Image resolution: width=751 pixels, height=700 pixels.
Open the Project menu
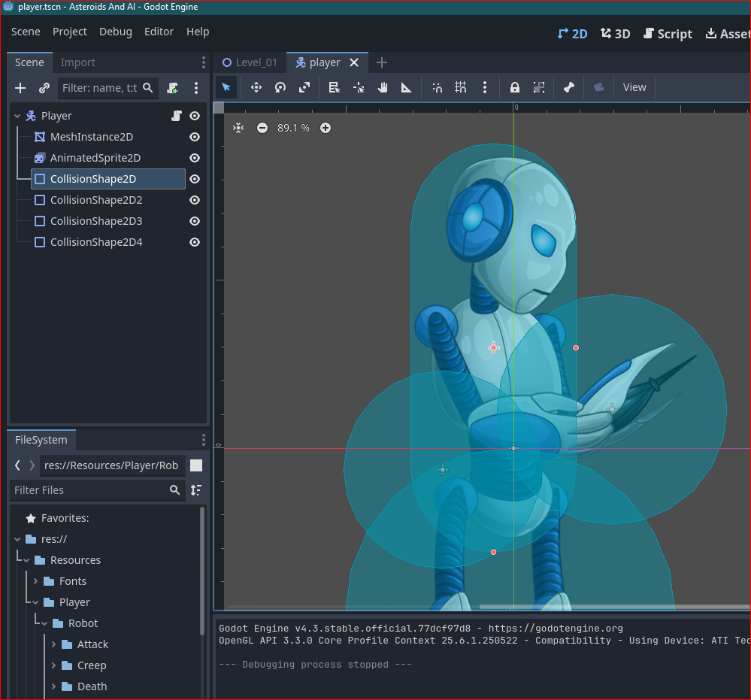pyautogui.click(x=69, y=32)
